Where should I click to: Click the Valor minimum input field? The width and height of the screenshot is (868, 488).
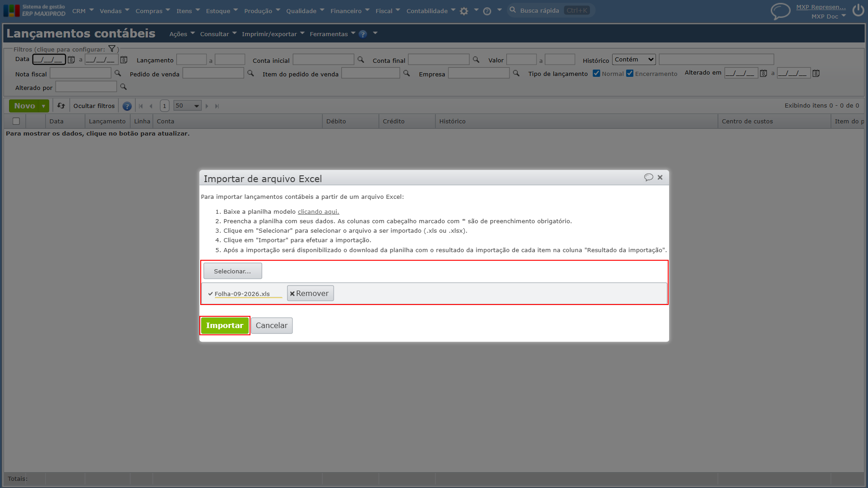coord(521,60)
